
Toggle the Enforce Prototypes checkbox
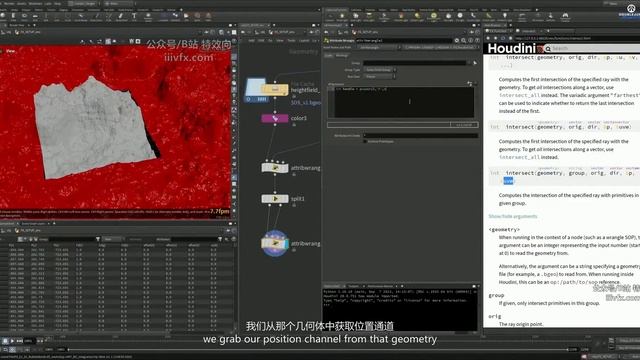click(x=365, y=141)
